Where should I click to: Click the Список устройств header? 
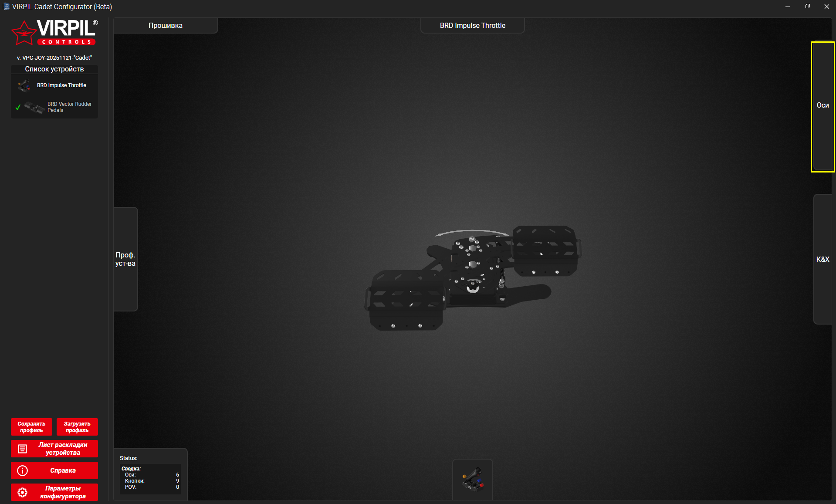coord(54,69)
